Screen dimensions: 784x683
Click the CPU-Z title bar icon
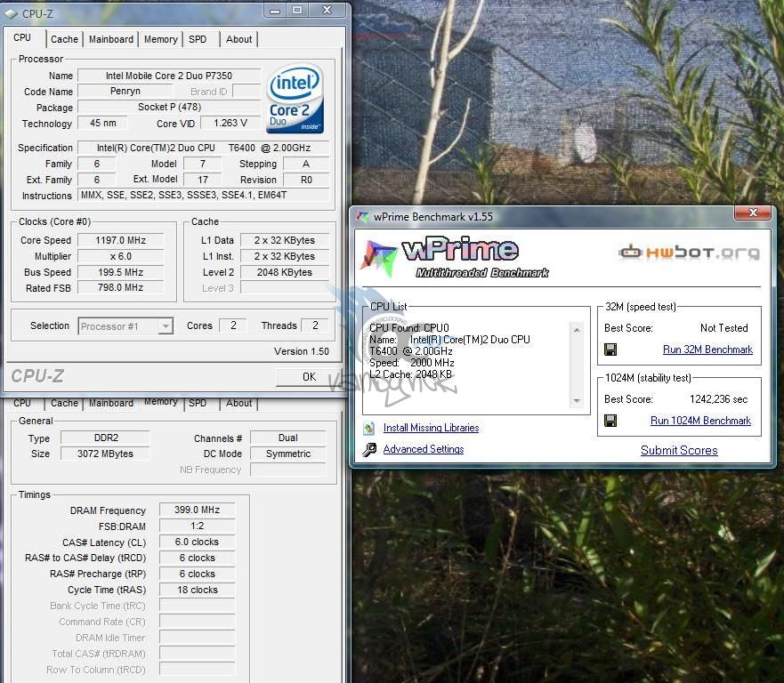(11, 14)
